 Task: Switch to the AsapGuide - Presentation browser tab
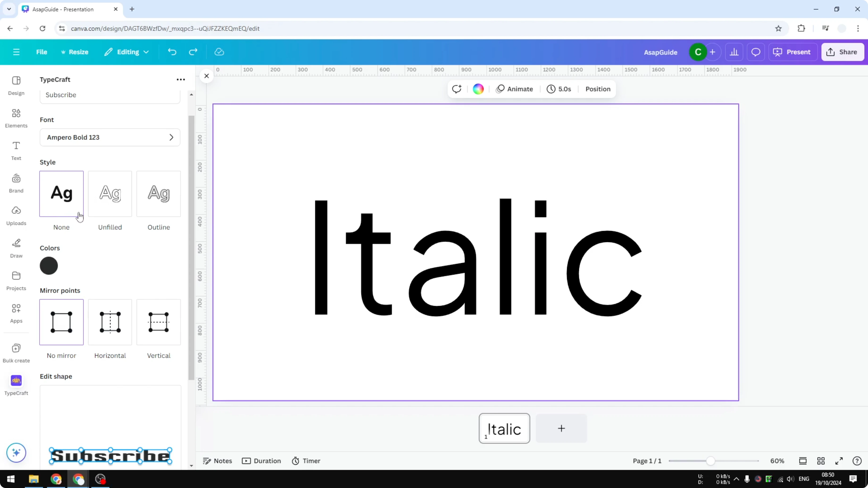point(64,9)
